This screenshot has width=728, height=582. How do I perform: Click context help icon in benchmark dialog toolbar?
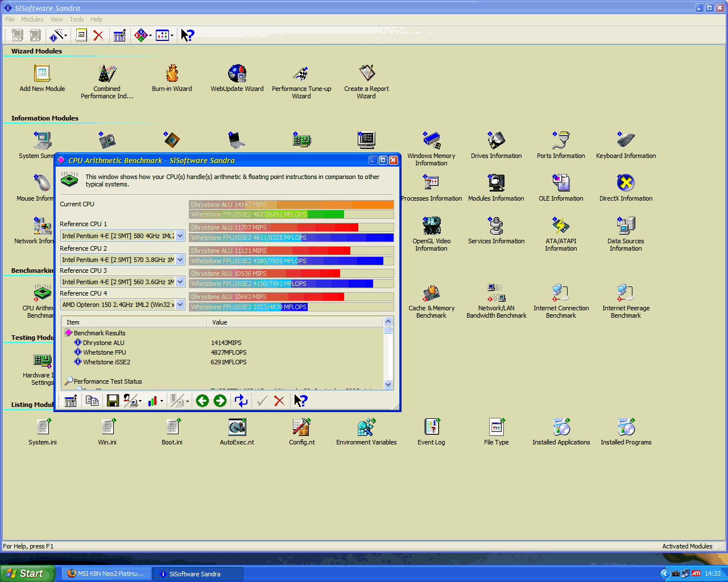click(300, 401)
